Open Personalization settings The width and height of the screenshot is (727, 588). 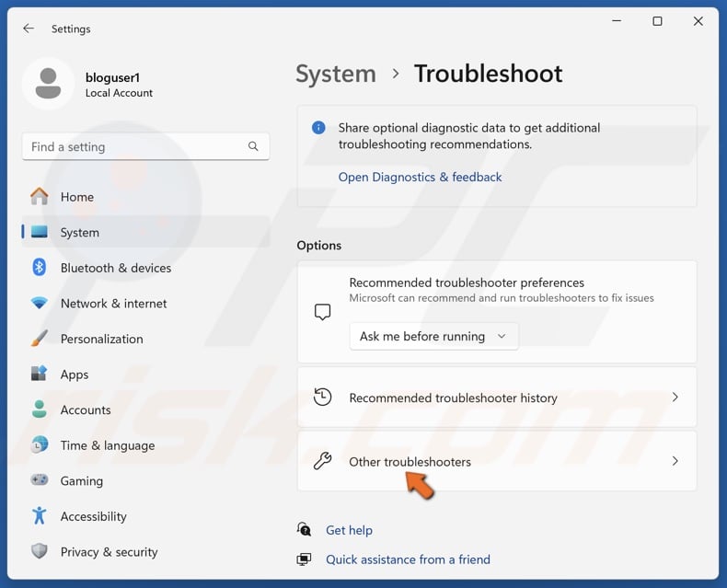(145, 339)
